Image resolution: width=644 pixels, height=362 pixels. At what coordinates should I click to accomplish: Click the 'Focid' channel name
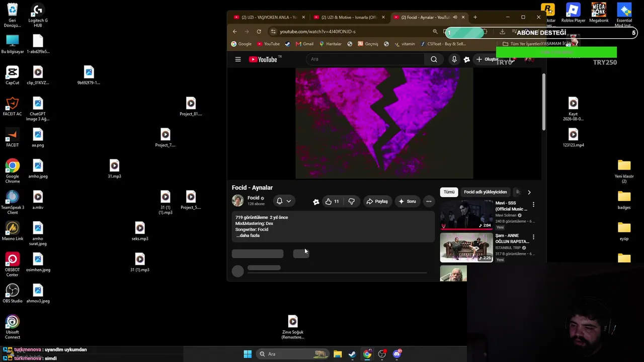pyautogui.click(x=253, y=198)
